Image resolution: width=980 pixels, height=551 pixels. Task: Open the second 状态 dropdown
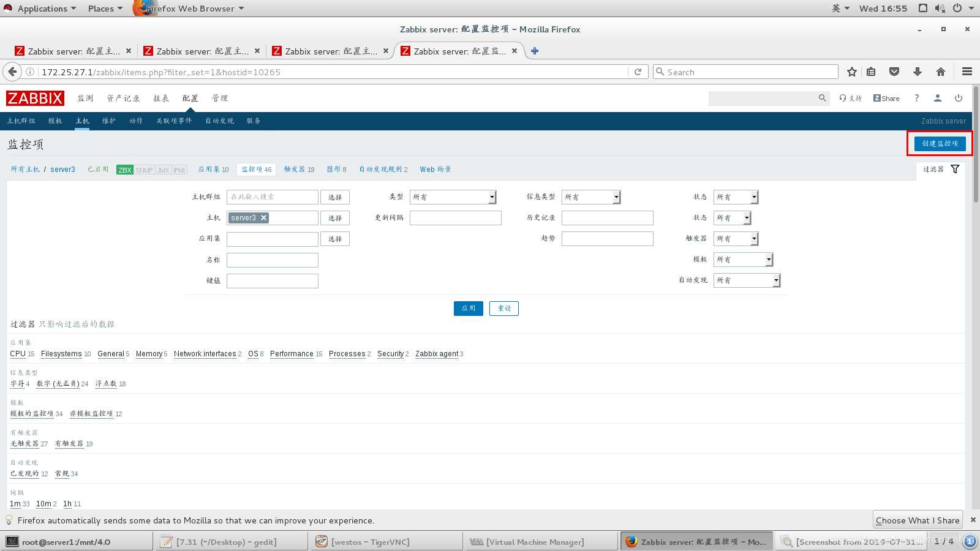coord(732,218)
